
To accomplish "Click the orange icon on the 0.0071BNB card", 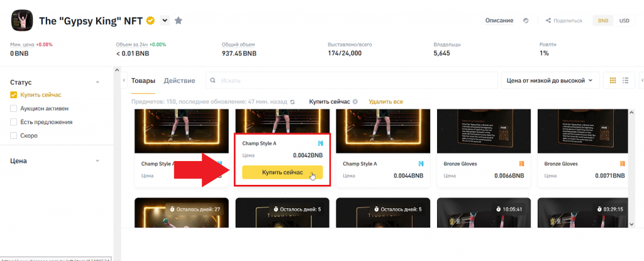I will tap(623, 164).
